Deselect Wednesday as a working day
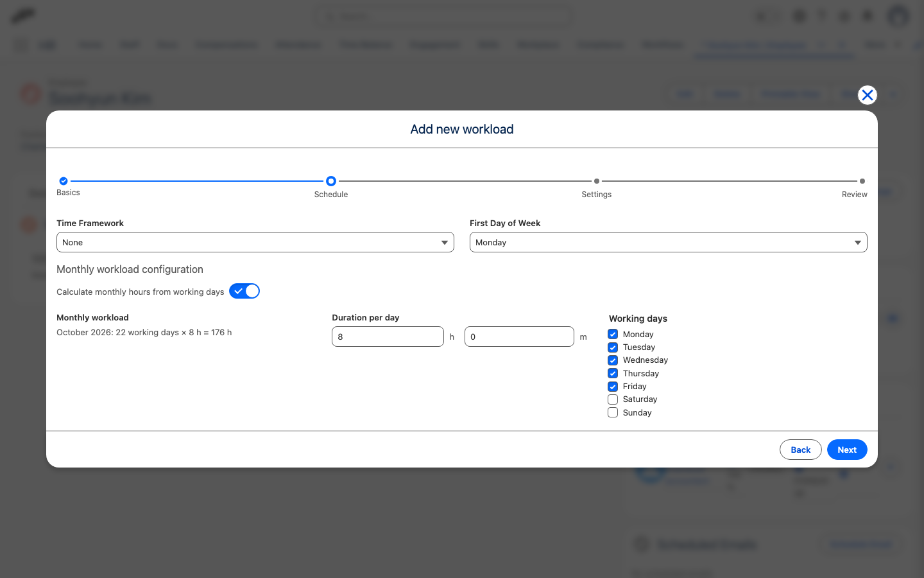The image size is (924, 578). (613, 360)
